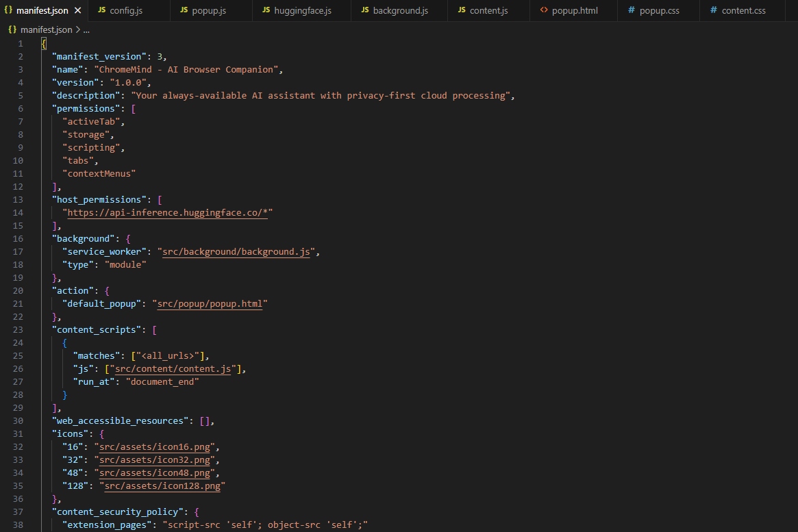Click the "scripting" permission string
This screenshot has width=798, height=532.
point(91,147)
